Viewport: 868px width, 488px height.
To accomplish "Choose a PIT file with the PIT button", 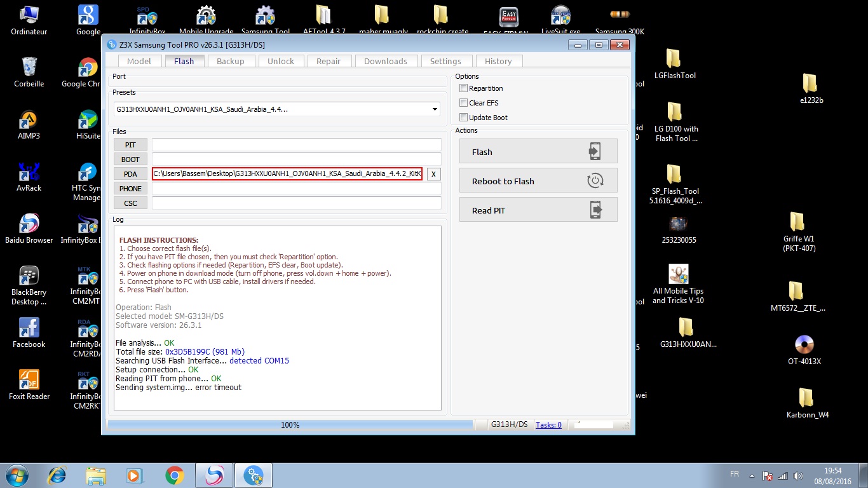I will 130,145.
